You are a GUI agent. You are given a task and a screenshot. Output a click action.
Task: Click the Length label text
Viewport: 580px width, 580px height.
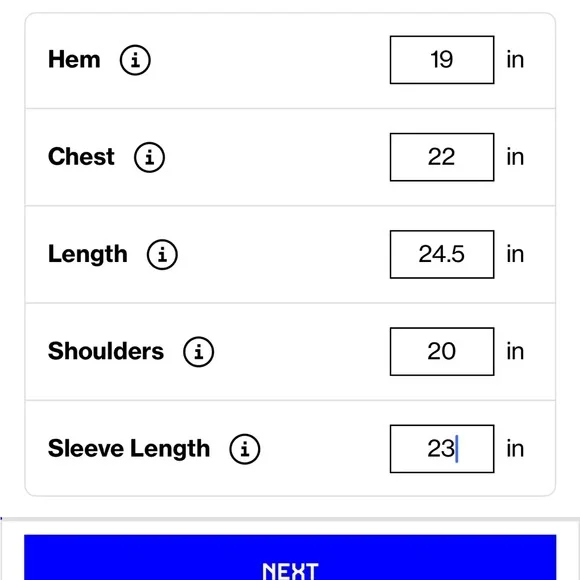point(88,255)
